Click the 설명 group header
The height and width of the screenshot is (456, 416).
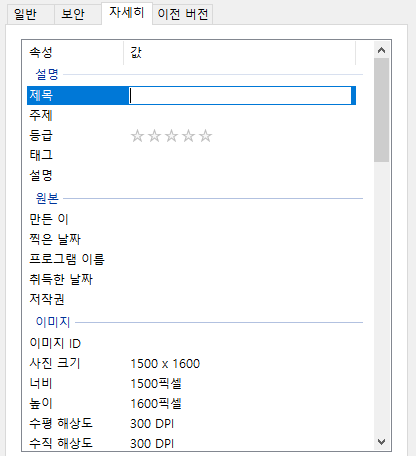tap(47, 74)
